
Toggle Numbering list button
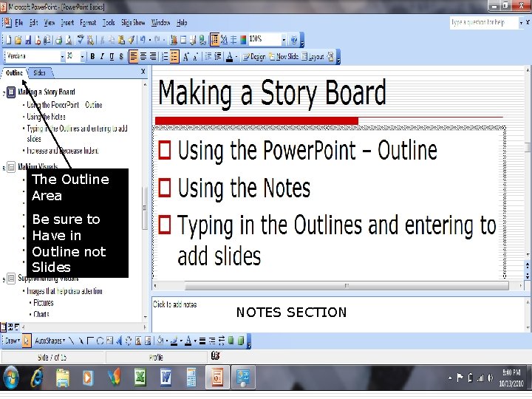coord(165,57)
